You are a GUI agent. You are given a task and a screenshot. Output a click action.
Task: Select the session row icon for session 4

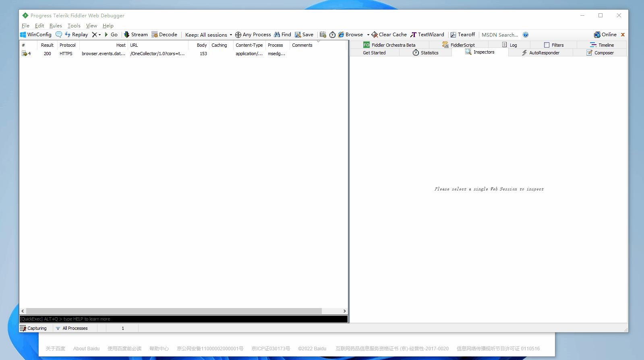click(24, 54)
